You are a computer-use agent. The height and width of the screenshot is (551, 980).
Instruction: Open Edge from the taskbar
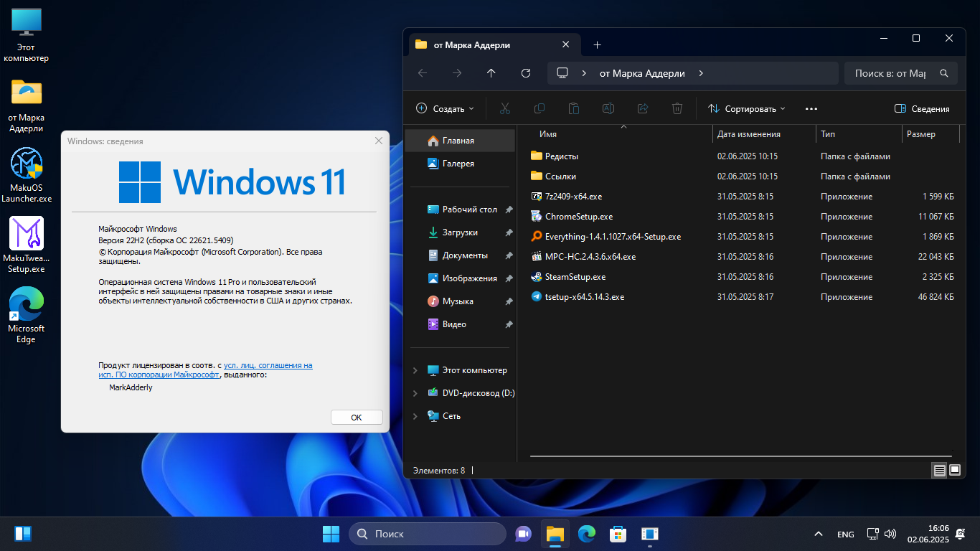pos(587,534)
